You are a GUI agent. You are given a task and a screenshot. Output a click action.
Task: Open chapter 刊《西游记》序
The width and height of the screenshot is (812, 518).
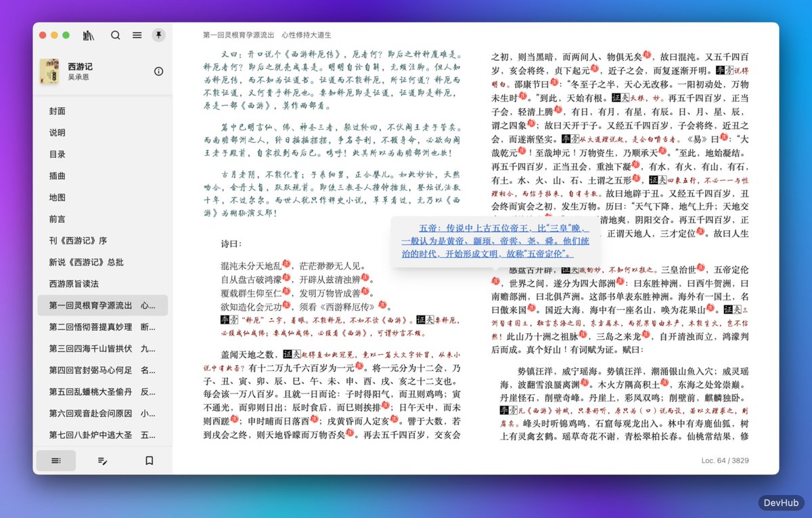[102, 240]
